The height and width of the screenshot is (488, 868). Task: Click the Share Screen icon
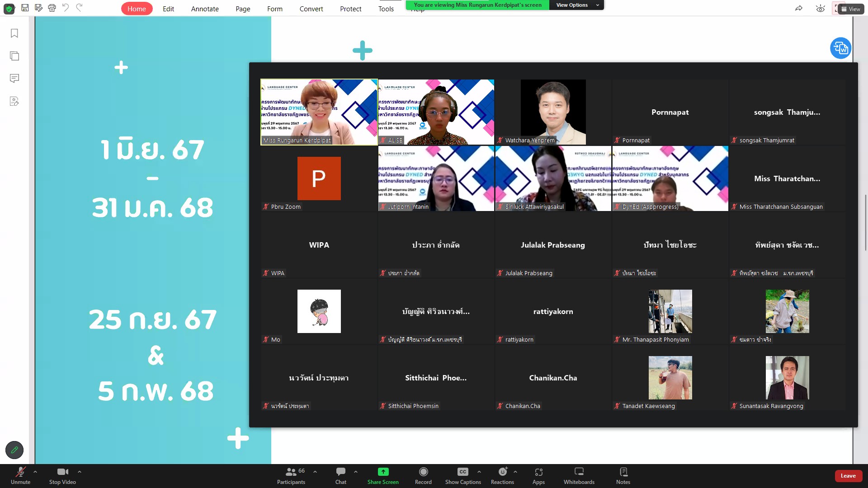pos(383,472)
